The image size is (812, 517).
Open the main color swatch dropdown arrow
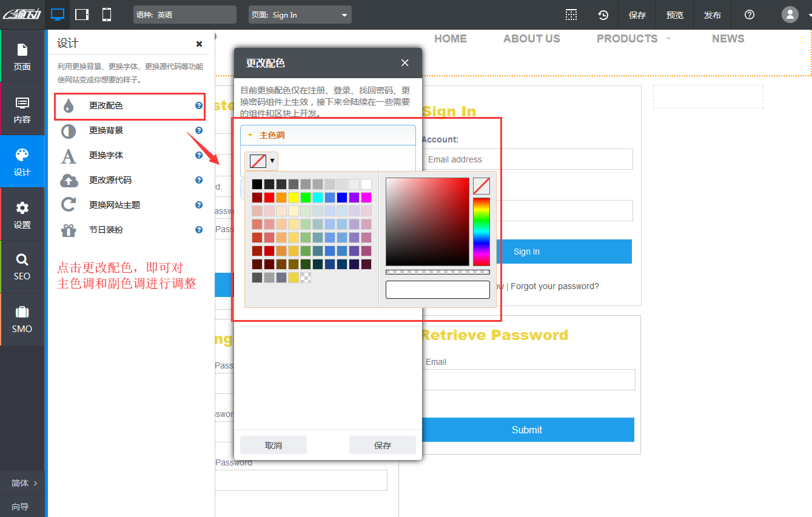click(272, 161)
